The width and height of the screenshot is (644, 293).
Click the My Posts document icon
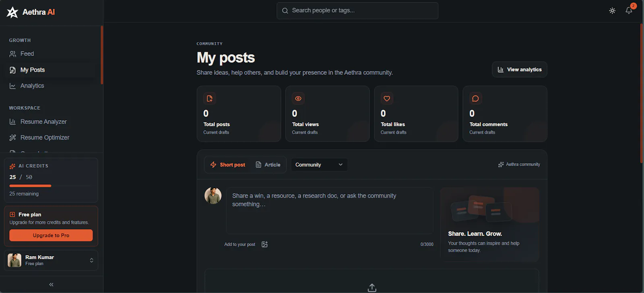tap(13, 70)
